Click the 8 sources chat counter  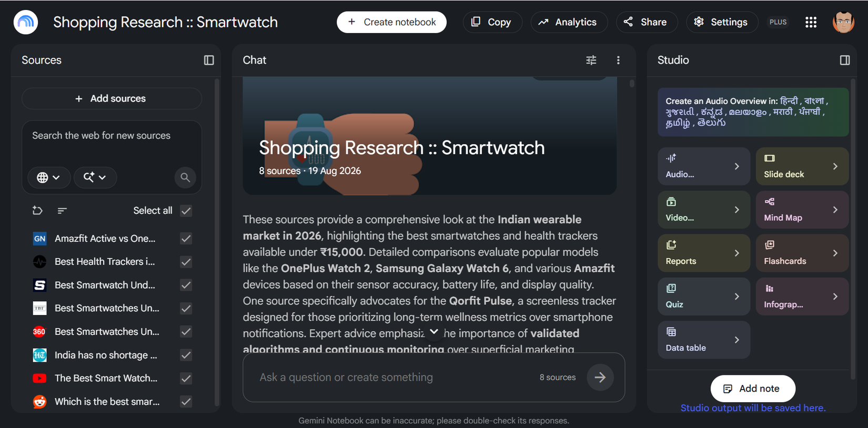pos(558,377)
